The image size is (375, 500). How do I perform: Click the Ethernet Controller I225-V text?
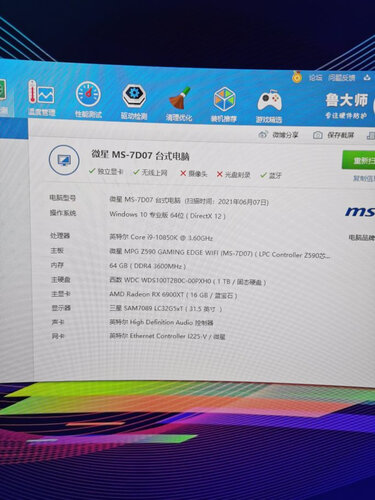(x=167, y=336)
